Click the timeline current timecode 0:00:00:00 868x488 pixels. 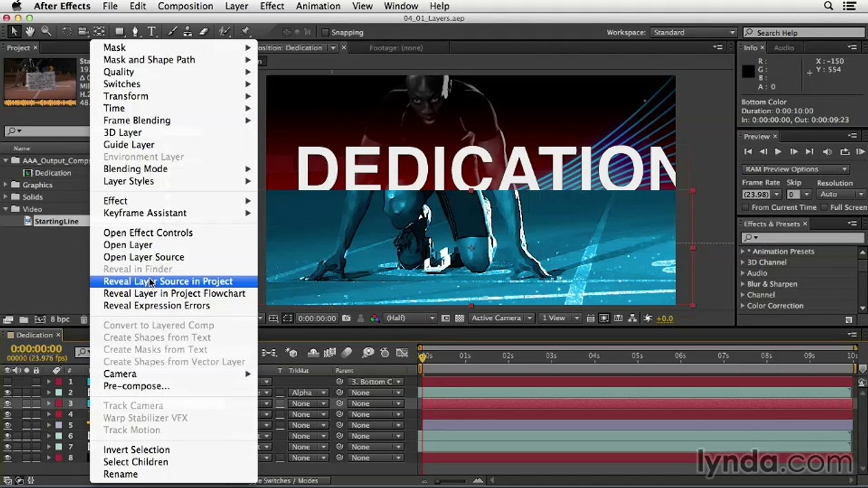pyautogui.click(x=37, y=349)
